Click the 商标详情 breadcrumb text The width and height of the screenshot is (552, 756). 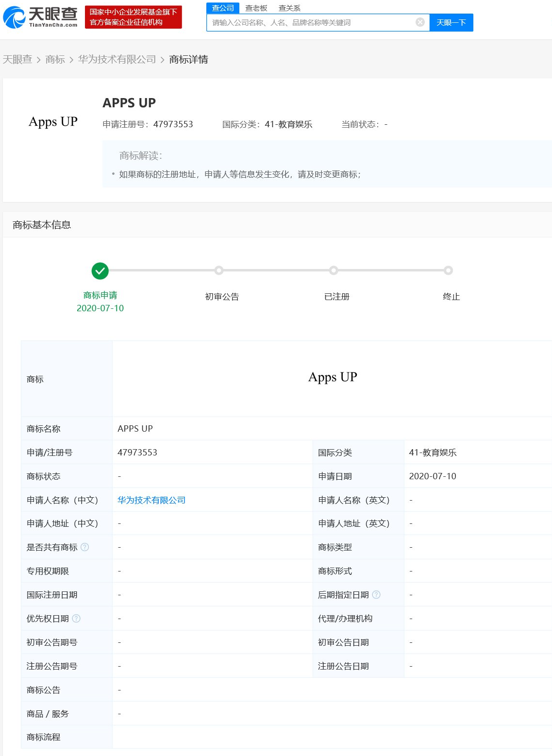189,59
